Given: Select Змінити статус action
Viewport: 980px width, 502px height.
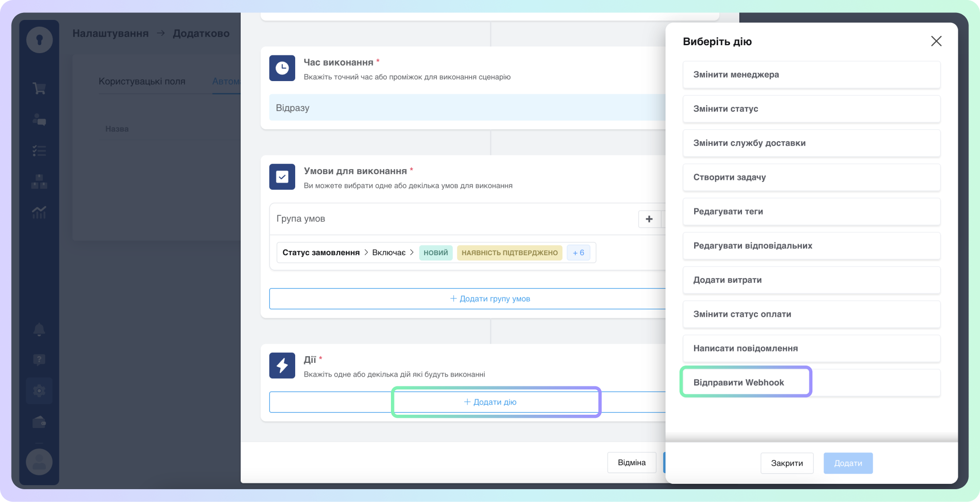Looking at the screenshot, I should [x=811, y=109].
